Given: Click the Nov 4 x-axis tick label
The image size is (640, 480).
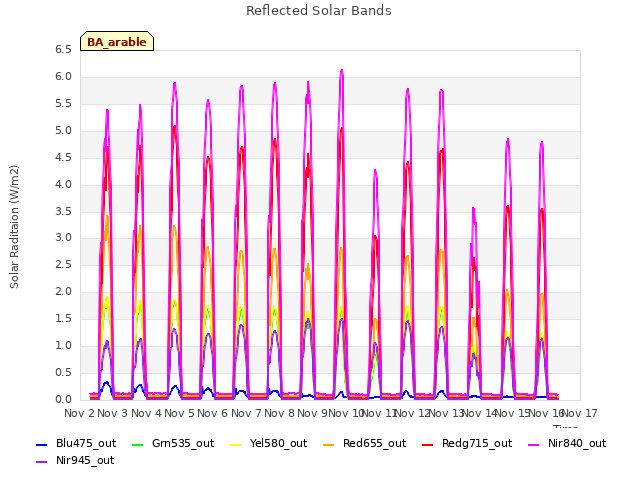Looking at the screenshot, I should point(146,413).
